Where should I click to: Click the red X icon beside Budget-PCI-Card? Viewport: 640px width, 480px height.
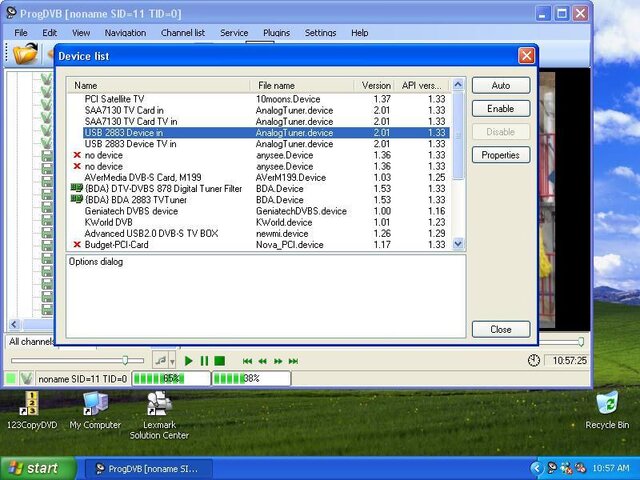[77, 244]
